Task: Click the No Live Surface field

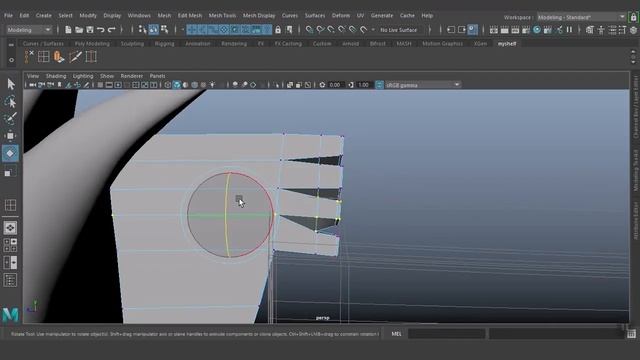Action: pyautogui.click(x=399, y=30)
